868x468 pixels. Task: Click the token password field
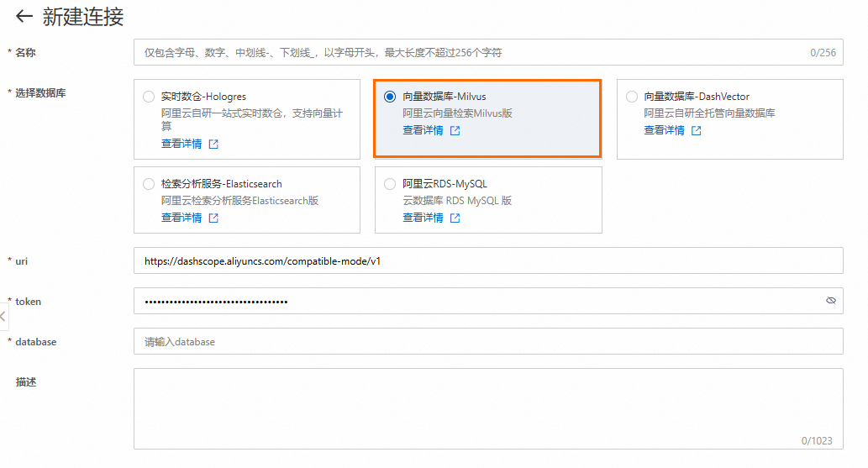[x=488, y=301]
